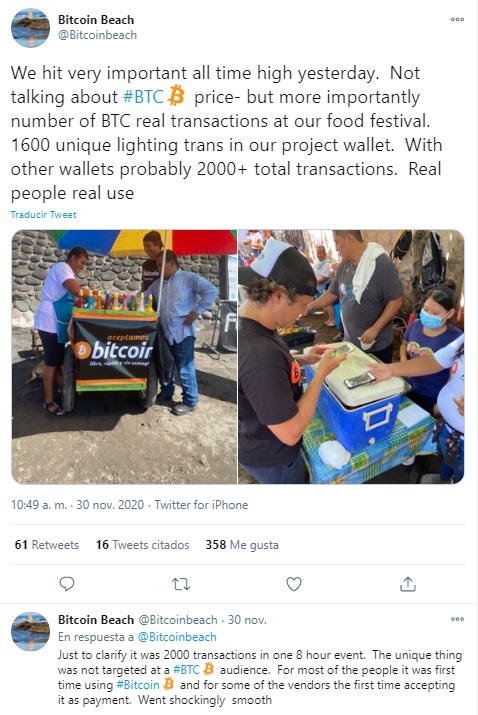Click the 30 nov. date on reply

click(x=247, y=620)
